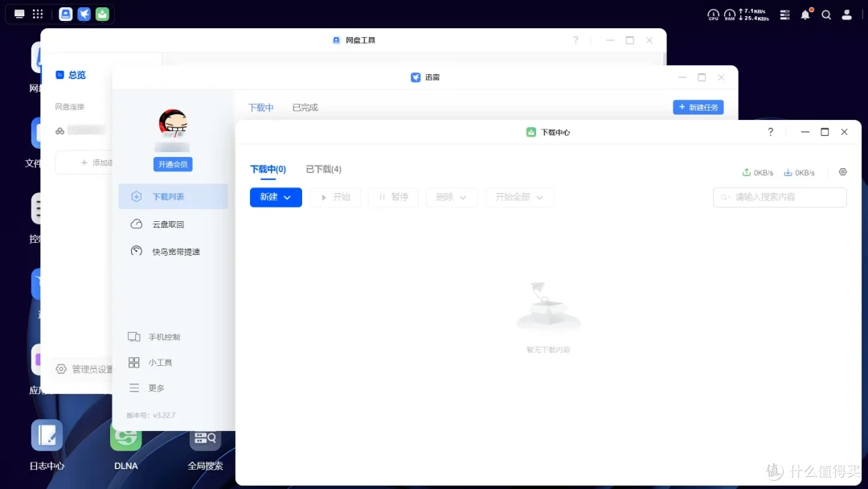Open 管理员设置 in 网盘工具
The image size is (868, 489).
point(84,369)
